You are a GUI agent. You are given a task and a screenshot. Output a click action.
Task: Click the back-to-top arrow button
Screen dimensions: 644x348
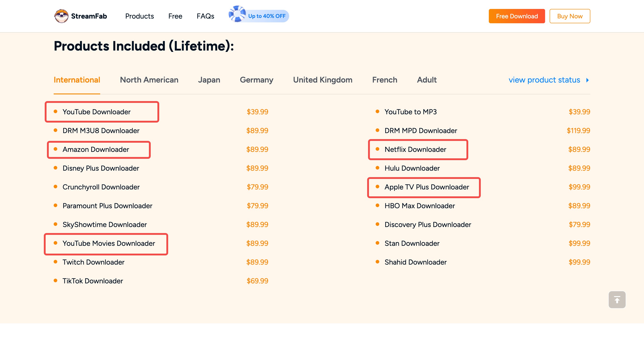click(617, 299)
